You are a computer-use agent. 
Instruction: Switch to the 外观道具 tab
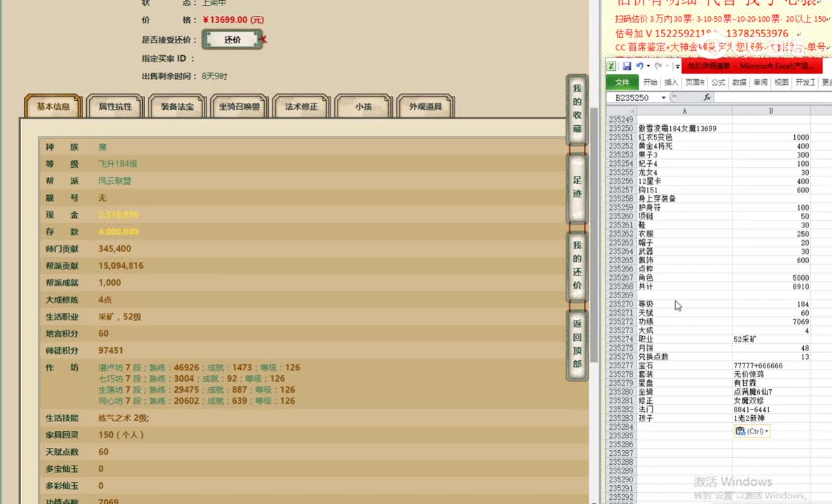[x=426, y=106]
